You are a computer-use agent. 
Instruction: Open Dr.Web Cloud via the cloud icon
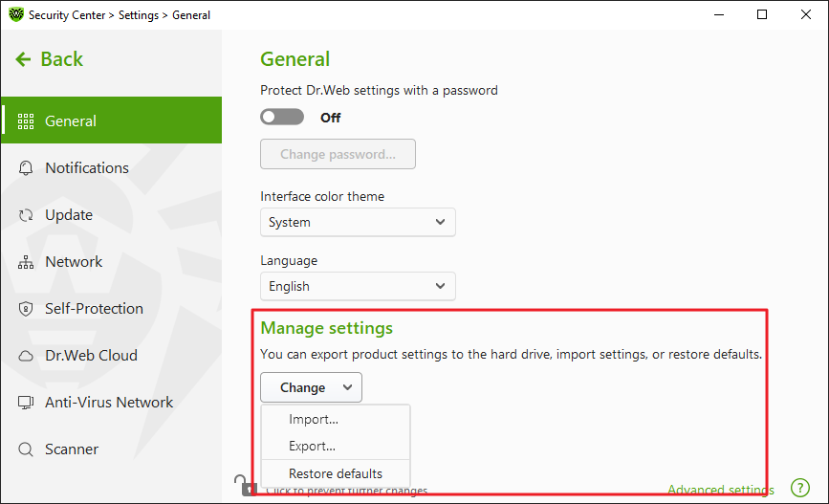[x=26, y=356]
